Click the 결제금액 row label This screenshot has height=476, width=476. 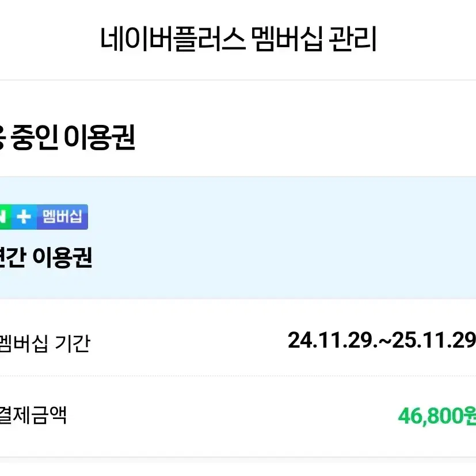[x=33, y=415]
